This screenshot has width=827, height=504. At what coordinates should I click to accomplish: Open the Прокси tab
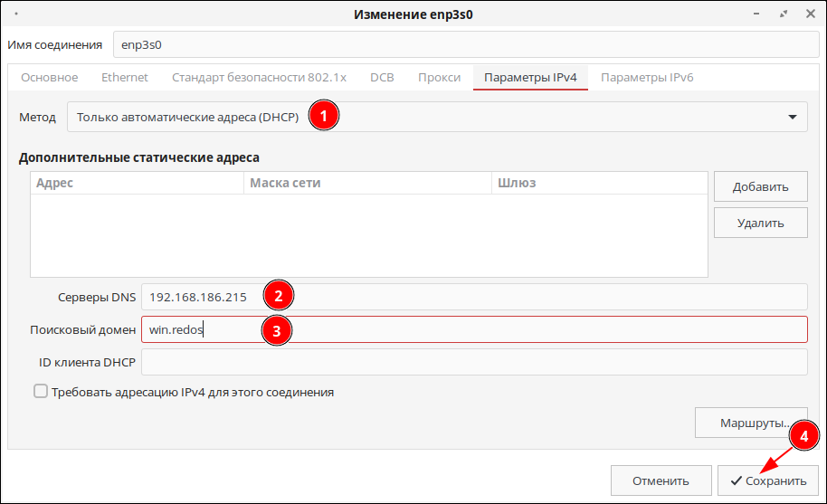[x=439, y=78]
